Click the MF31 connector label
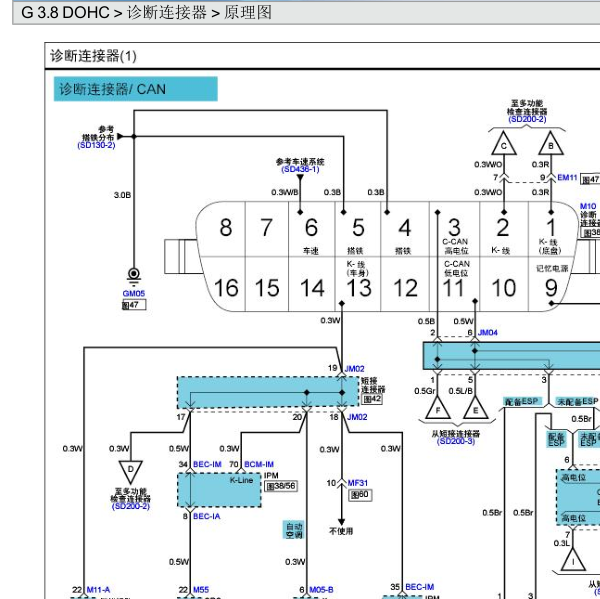The height and width of the screenshot is (599, 600). (357, 483)
